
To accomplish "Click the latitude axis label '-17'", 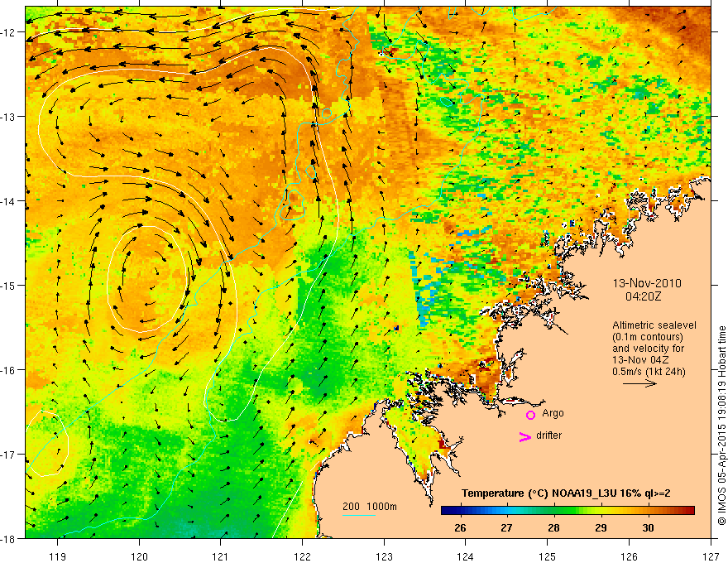I will [x=8, y=454].
